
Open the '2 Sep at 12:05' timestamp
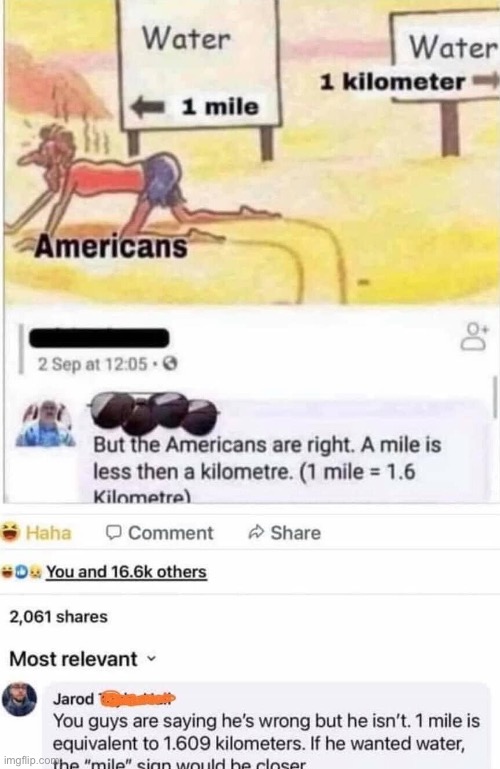(x=93, y=364)
